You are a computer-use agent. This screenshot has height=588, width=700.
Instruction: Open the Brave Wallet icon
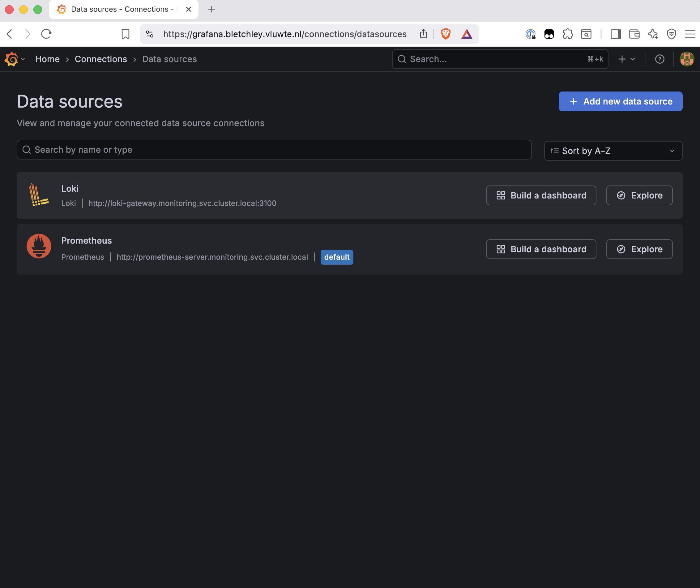click(634, 34)
